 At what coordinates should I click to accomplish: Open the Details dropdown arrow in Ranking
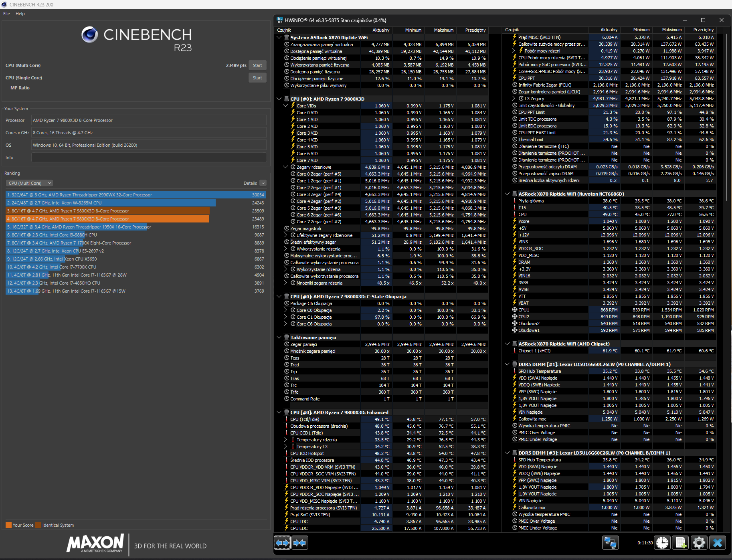263,183
